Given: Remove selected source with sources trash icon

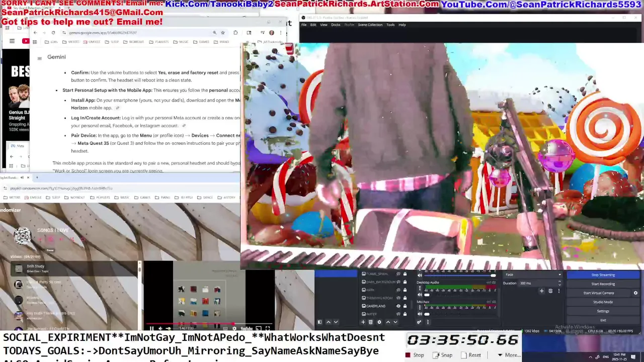Looking at the screenshot, I should (371, 322).
